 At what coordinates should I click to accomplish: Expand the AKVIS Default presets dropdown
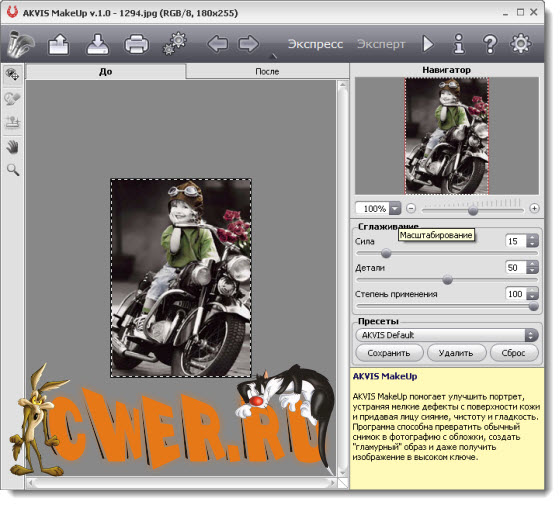coord(447,335)
